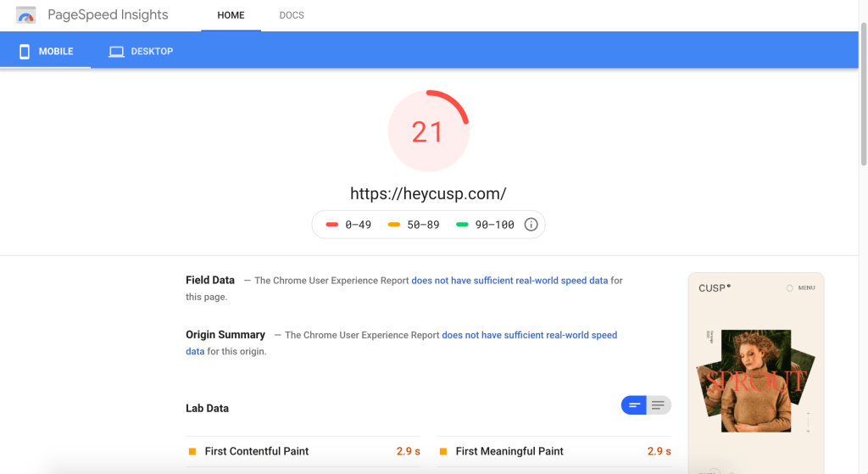This screenshot has height=474, width=868.
Task: Expand the First Meaningful Paint metric row
Action: pos(509,451)
